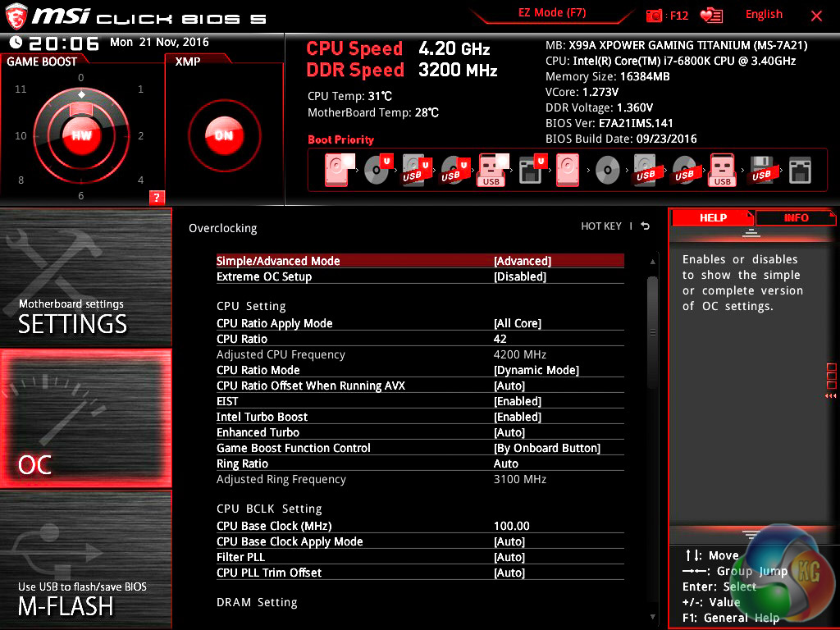Open Enhanced Turbo Auto option
The image size is (840, 630).
tap(420, 432)
